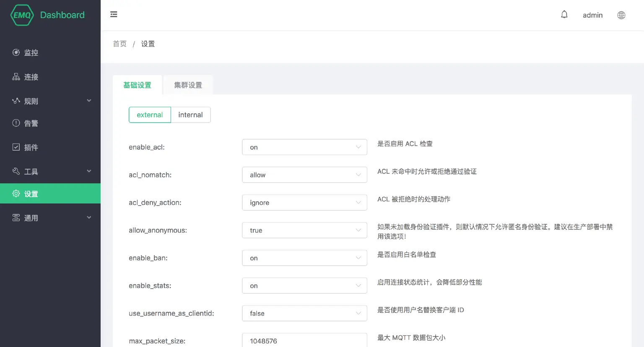Select the external zone toggle
Image resolution: width=644 pixels, height=347 pixels.
tap(150, 115)
